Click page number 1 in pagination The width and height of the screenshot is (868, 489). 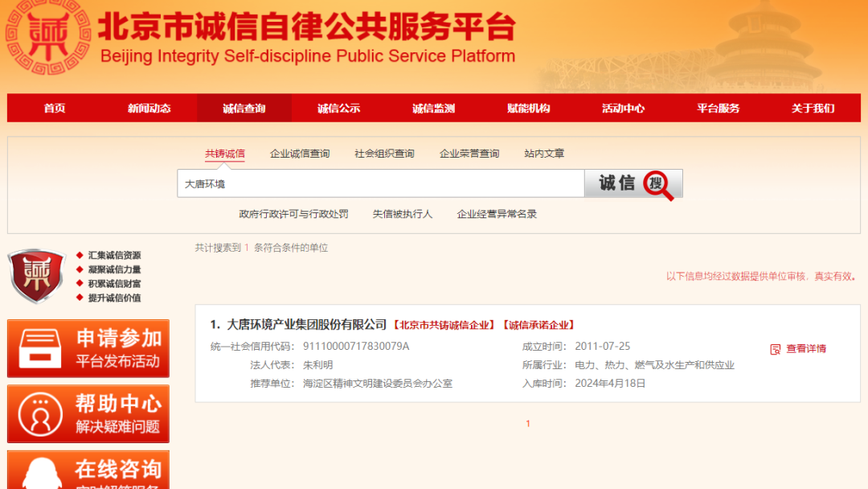click(527, 424)
